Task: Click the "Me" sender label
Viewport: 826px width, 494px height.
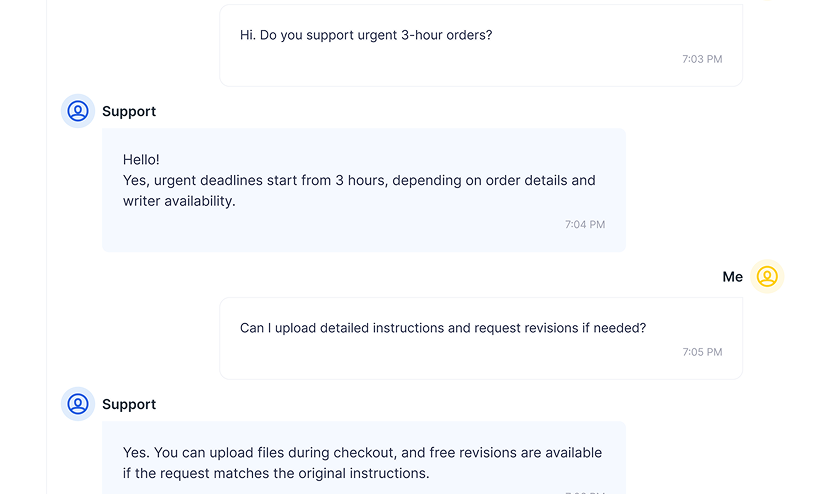Action: click(733, 277)
